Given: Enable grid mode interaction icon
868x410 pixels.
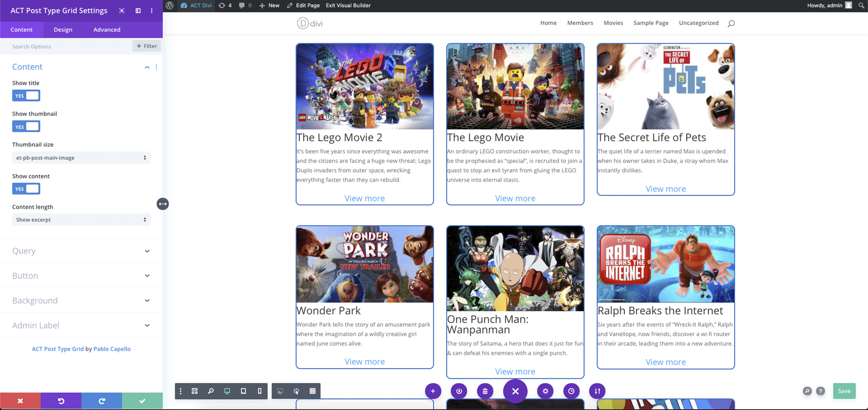Looking at the screenshot, I should point(313,391).
